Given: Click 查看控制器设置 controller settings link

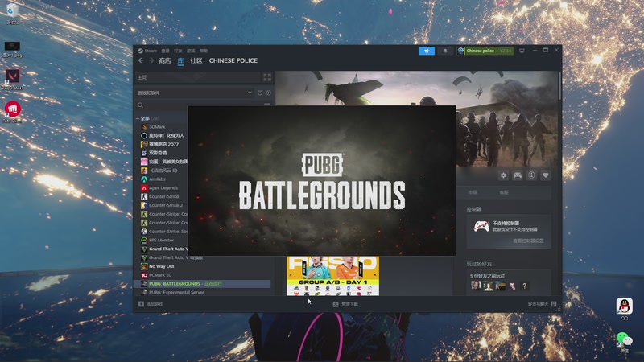Looking at the screenshot, I should click(x=528, y=241).
